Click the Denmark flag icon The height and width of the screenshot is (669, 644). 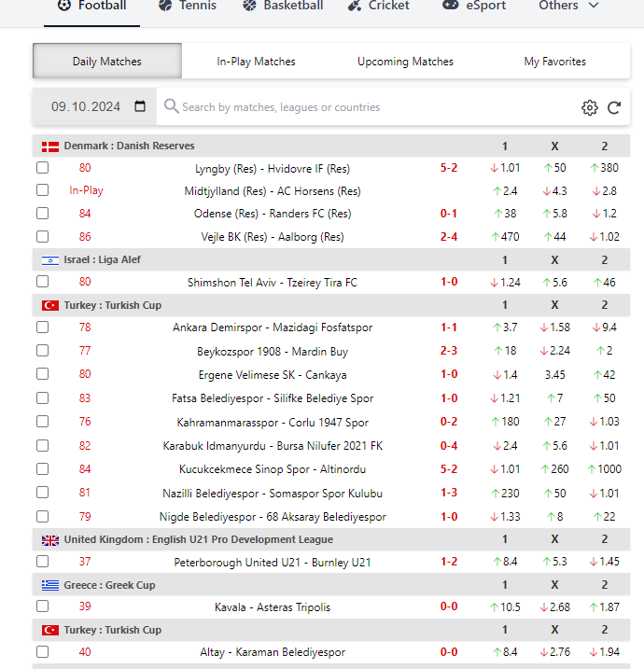50,146
